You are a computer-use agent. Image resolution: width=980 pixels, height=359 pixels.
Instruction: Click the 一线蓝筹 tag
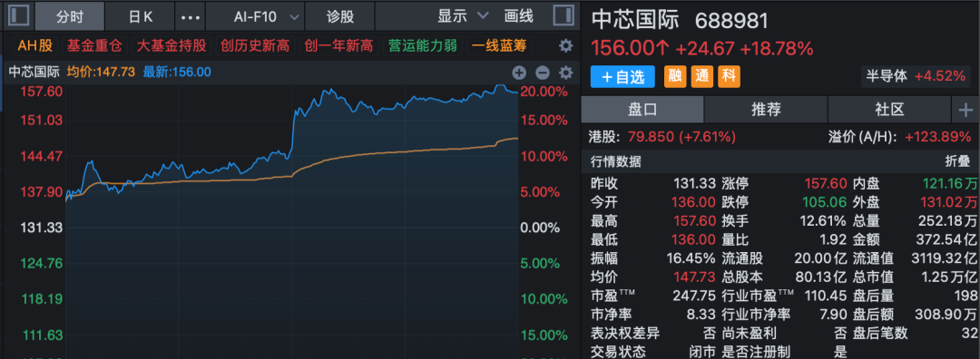(x=499, y=45)
